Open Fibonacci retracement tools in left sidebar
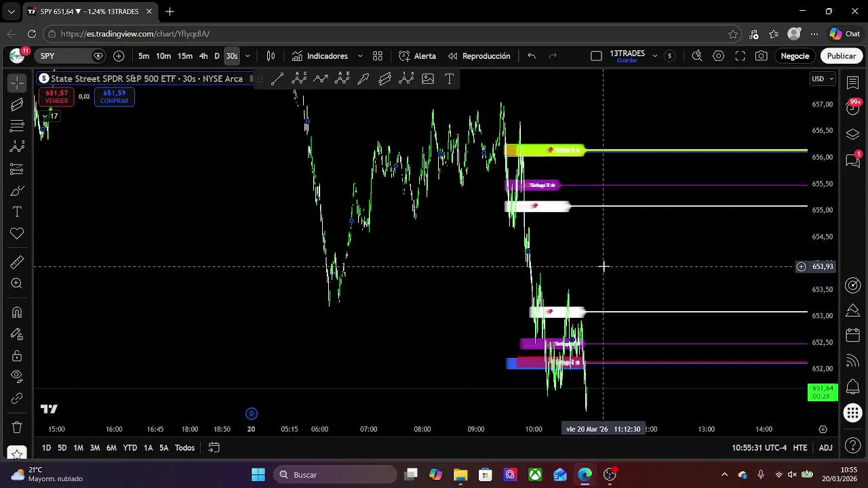 click(x=17, y=126)
